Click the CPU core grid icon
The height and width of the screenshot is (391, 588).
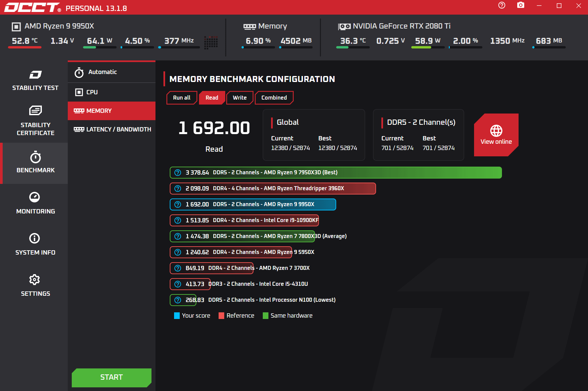coord(211,42)
